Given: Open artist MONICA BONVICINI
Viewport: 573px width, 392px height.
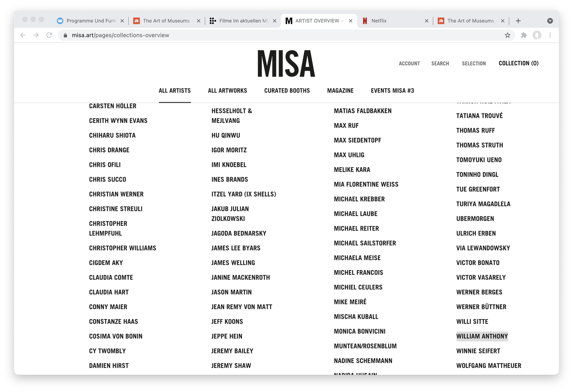Looking at the screenshot, I should (359, 331).
